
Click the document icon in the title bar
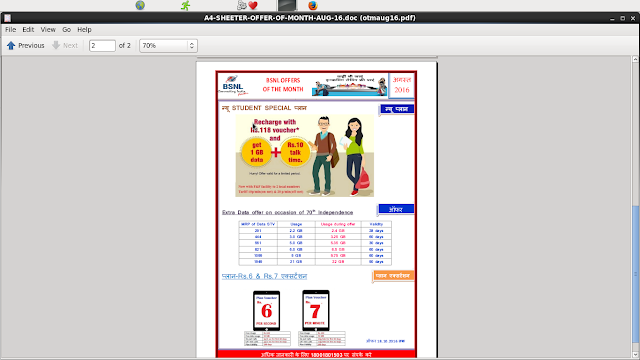coord(7,18)
